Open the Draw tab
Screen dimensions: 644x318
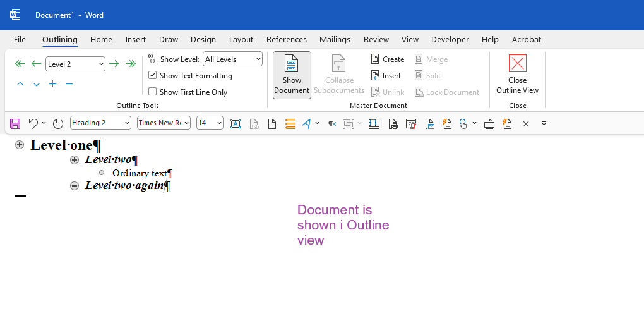coord(169,39)
